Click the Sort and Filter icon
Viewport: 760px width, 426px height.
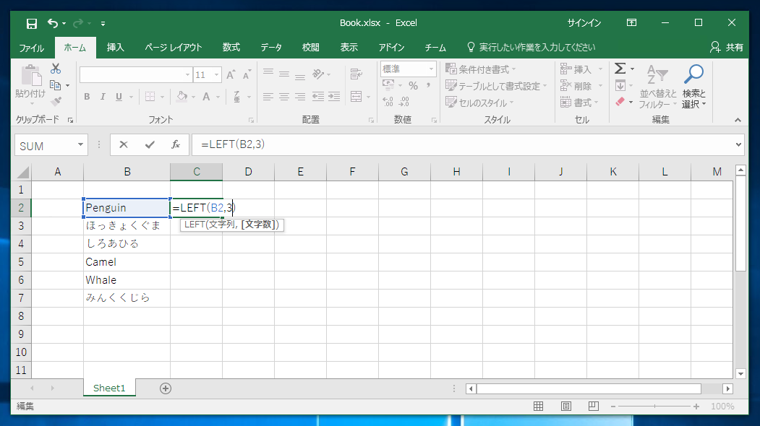pyautogui.click(x=657, y=75)
